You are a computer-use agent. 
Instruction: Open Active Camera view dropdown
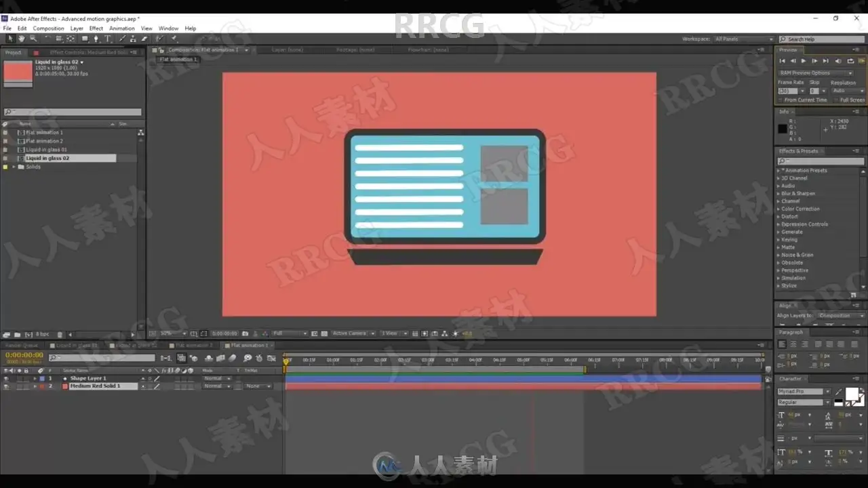pyautogui.click(x=353, y=333)
